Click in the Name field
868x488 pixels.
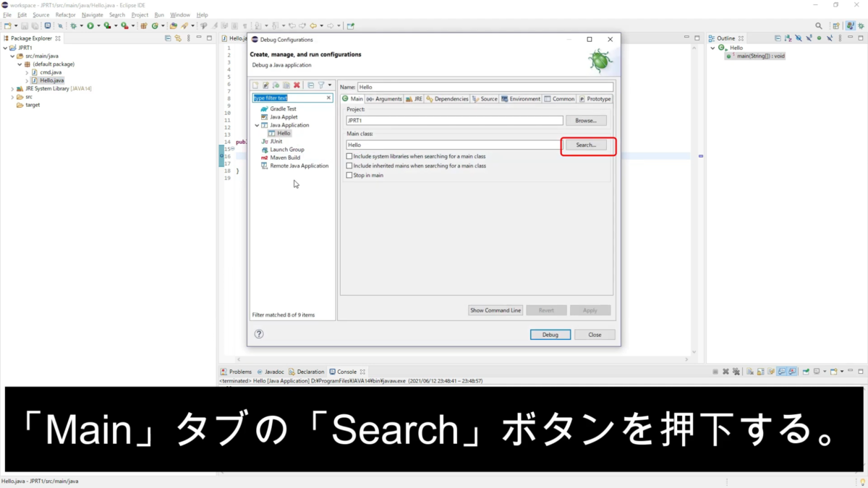coord(485,87)
